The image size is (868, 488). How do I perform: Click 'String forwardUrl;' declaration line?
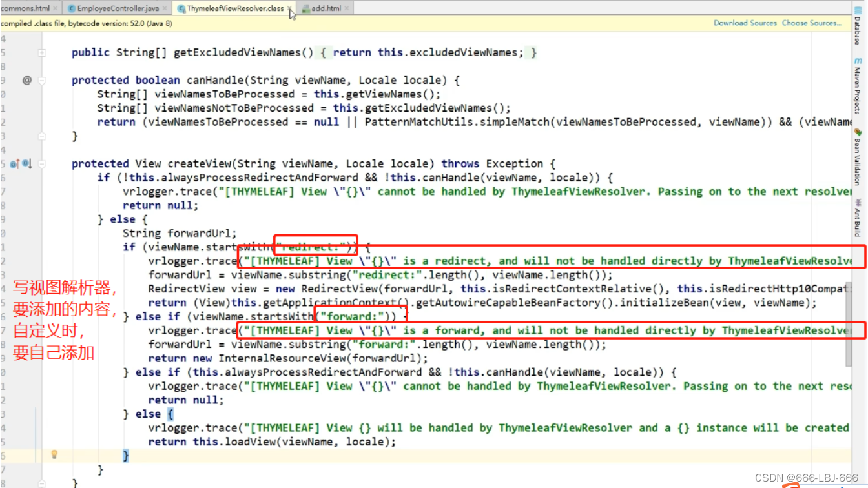(x=180, y=233)
